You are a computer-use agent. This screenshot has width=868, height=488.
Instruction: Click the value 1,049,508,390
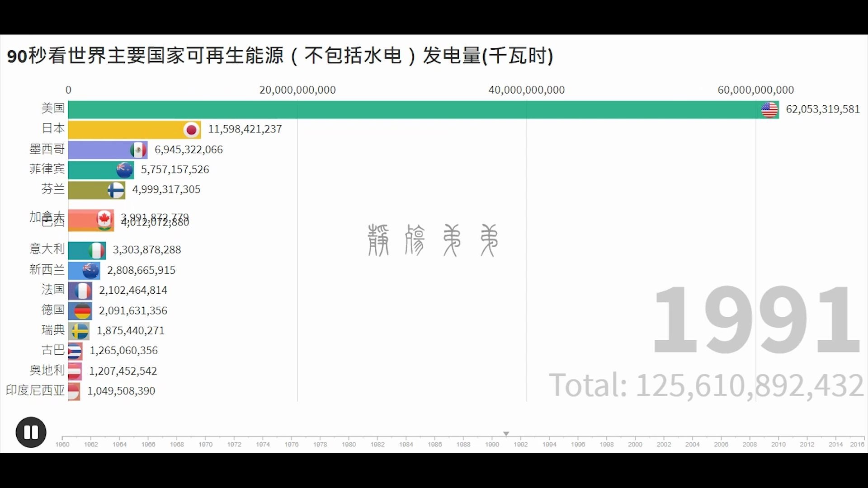tap(121, 391)
